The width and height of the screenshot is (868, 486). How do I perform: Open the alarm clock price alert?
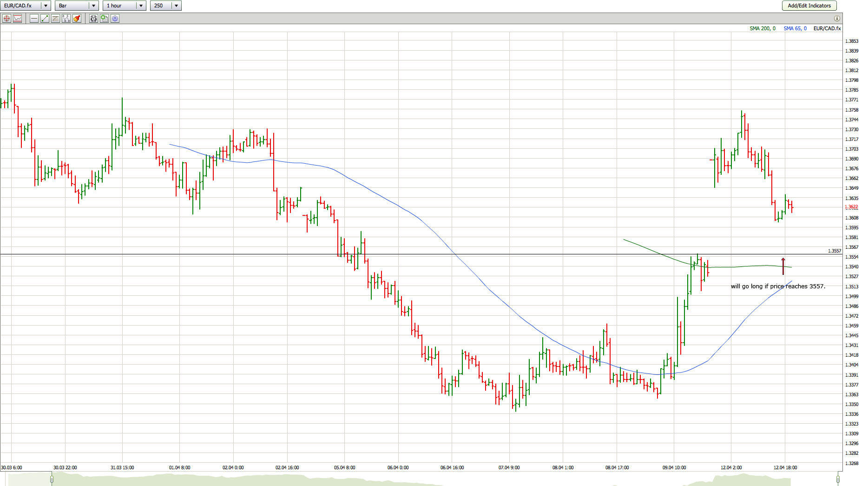coord(93,19)
